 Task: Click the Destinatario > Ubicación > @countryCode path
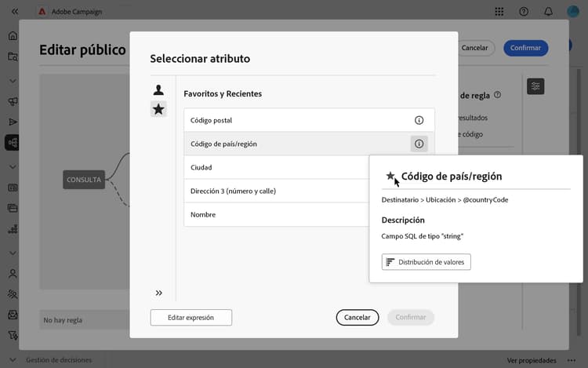(x=445, y=199)
